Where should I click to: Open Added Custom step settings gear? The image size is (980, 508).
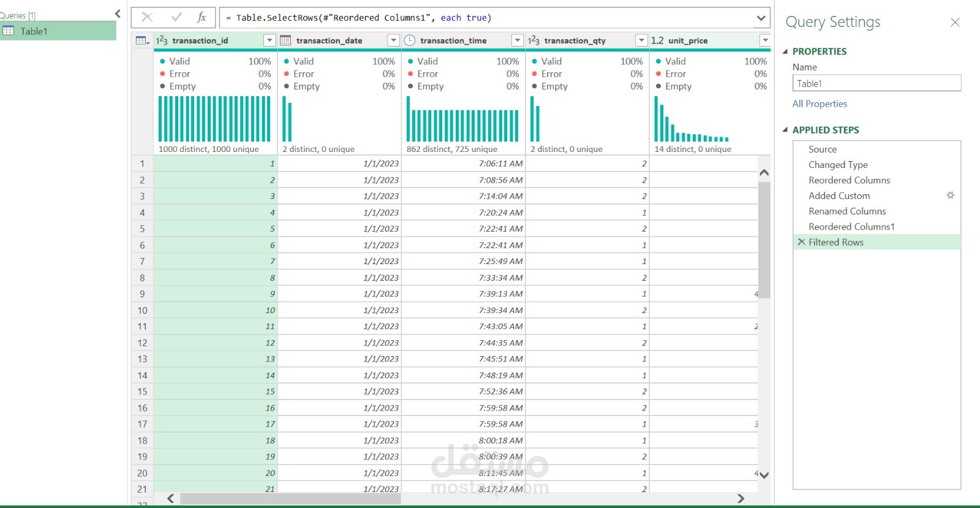[950, 195]
